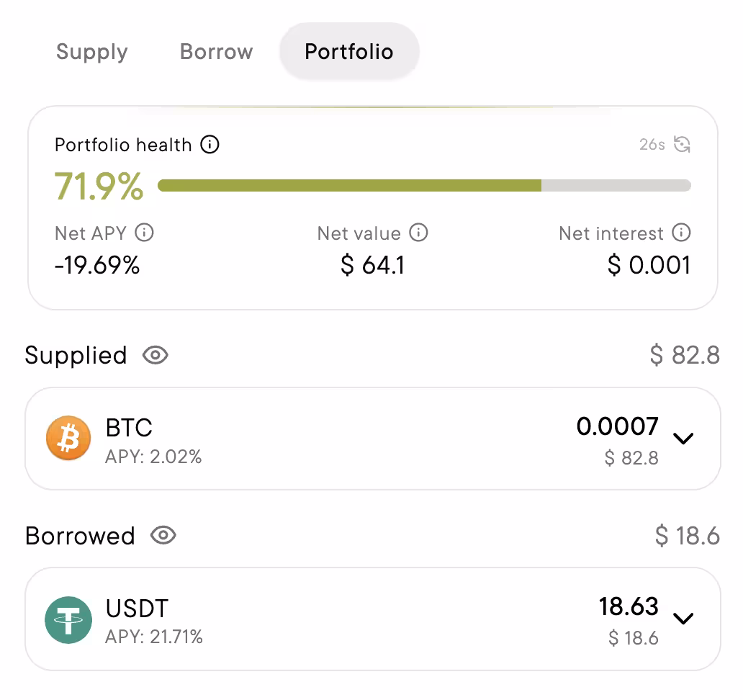Click the green Tether USDT icon

pos(68,619)
